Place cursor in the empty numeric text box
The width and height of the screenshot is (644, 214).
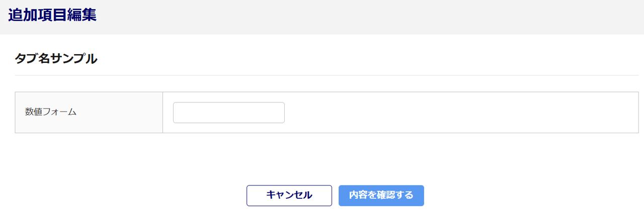click(229, 113)
